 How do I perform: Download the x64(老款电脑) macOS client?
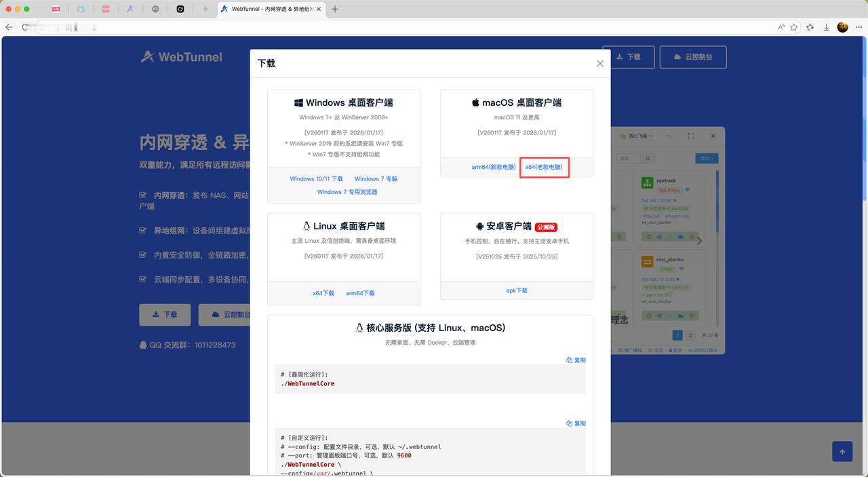coord(544,166)
